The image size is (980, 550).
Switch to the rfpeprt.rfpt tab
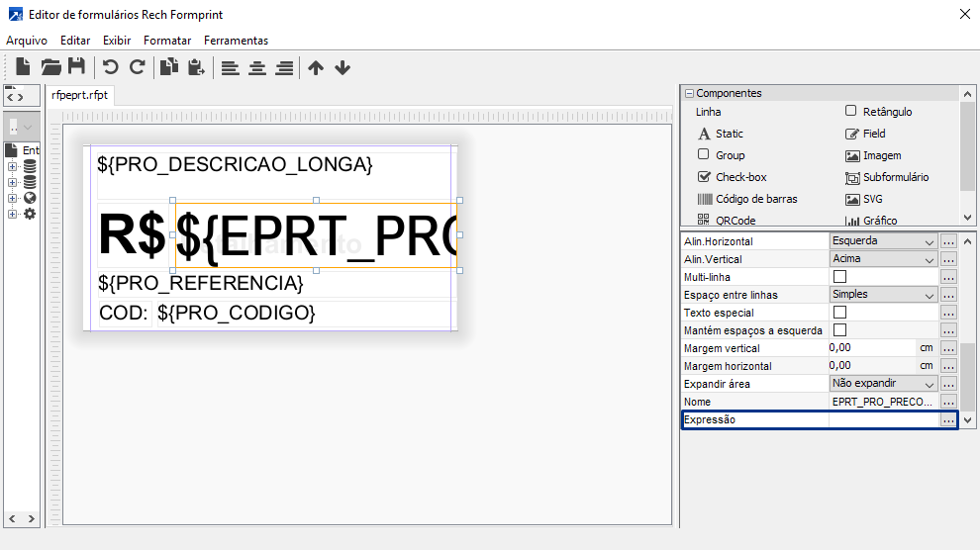[x=80, y=95]
